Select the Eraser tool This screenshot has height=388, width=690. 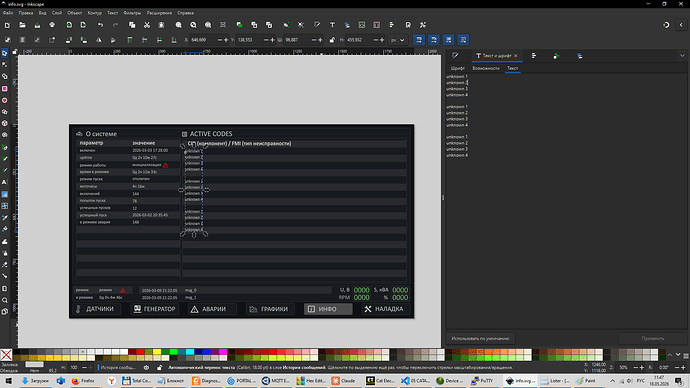tap(4, 264)
